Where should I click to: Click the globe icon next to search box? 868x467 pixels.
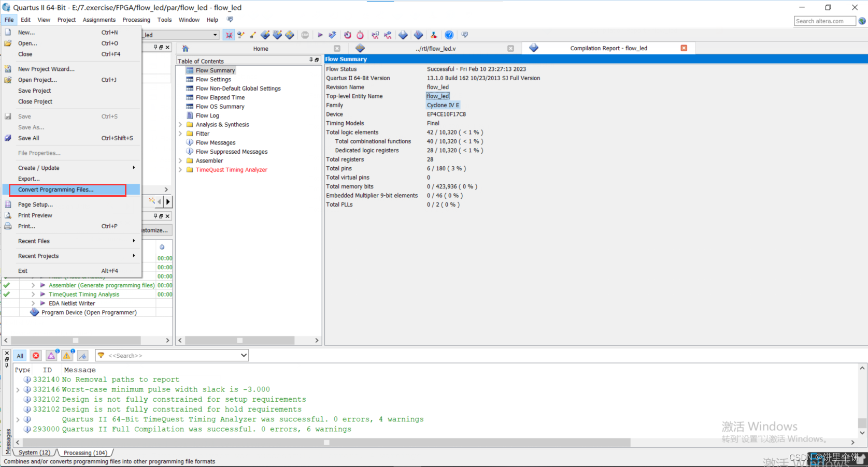coord(862,21)
